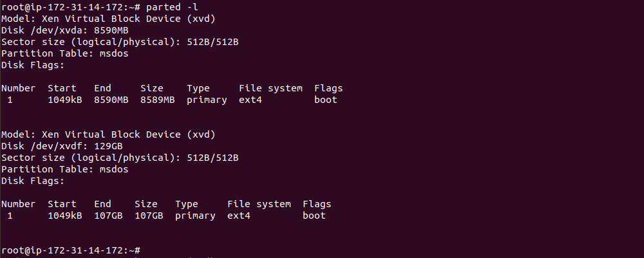
Task: Click "Partition Table: msdos" under /dev/xvda
Action: coord(64,53)
